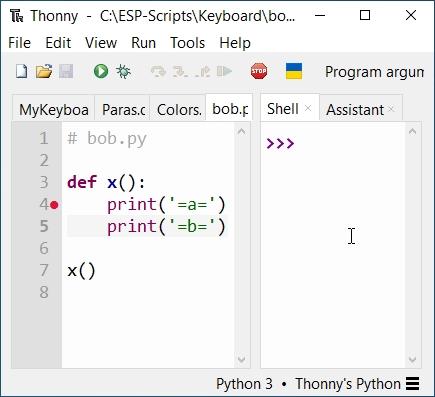Screen dimensions: 435x397
Task: Open the Help menu
Action: (235, 43)
